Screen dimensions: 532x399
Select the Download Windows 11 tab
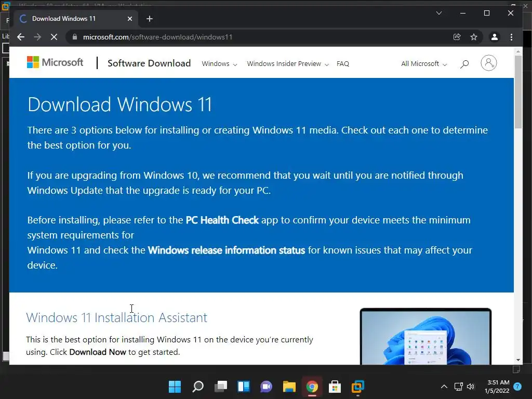pyautogui.click(x=76, y=19)
